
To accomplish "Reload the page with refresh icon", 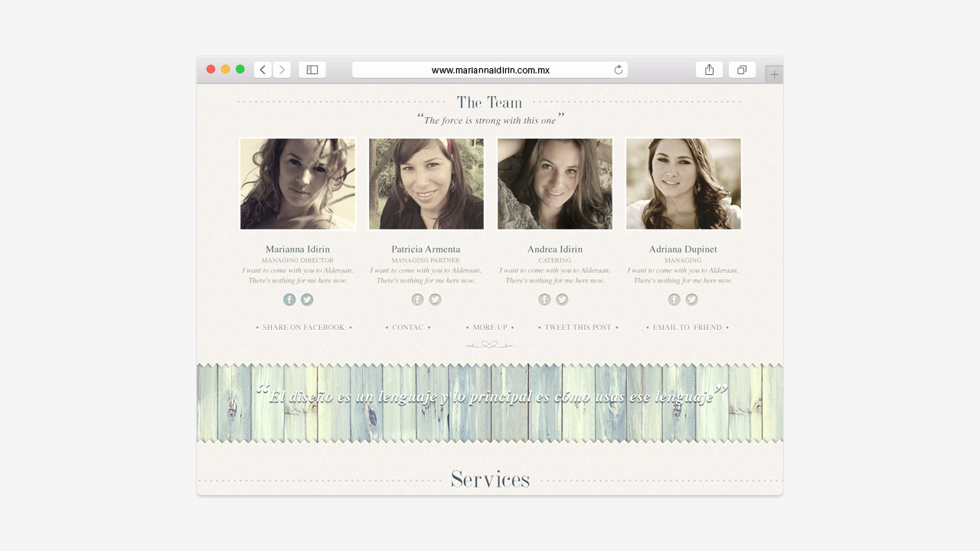I will [x=619, y=70].
